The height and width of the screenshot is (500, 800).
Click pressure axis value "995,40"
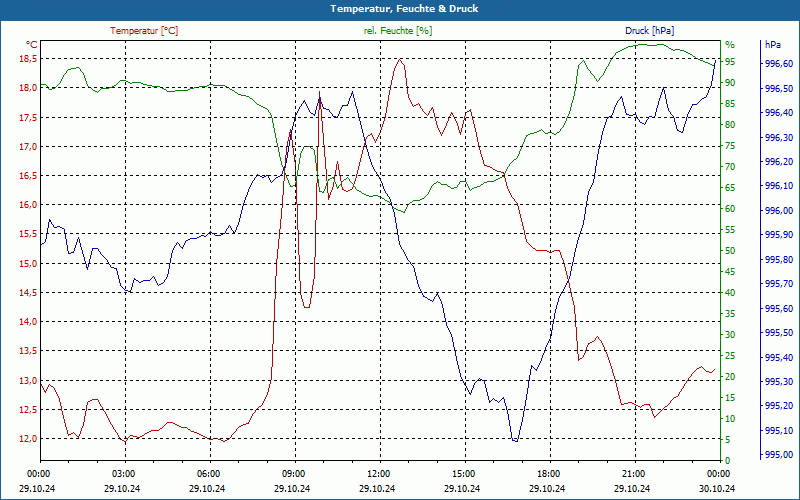click(x=779, y=357)
